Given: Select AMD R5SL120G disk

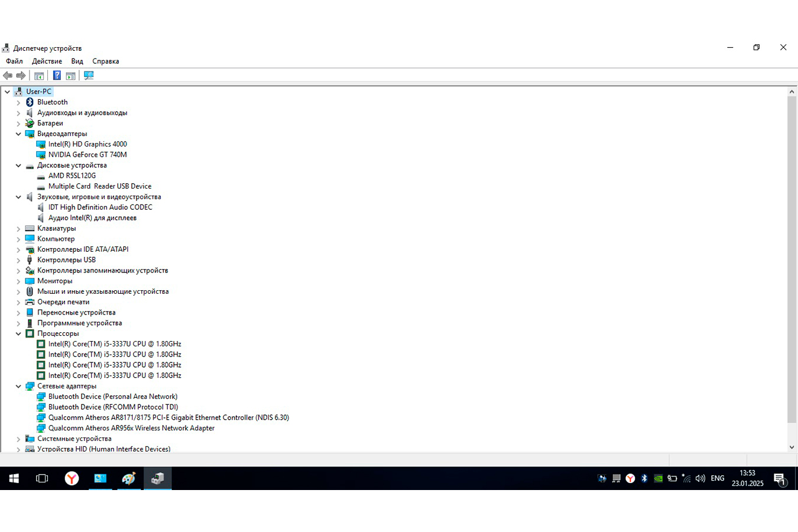Looking at the screenshot, I should pyautogui.click(x=72, y=176).
